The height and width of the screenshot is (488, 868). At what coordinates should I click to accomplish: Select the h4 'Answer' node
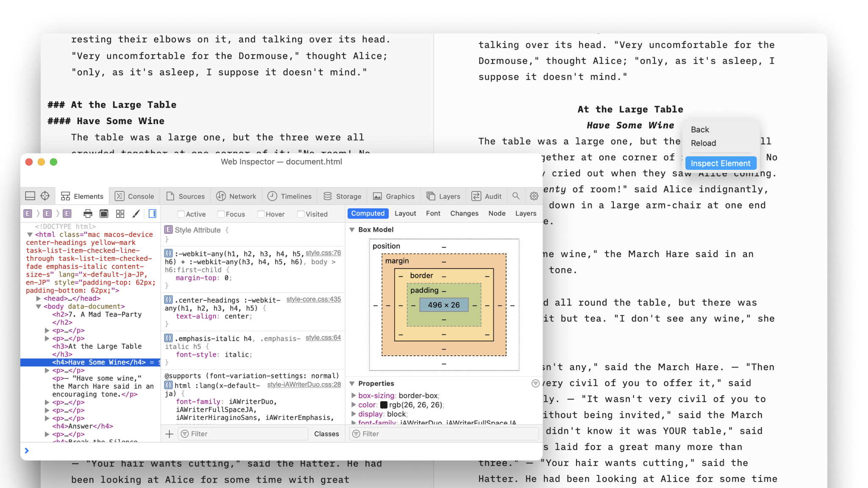pyautogui.click(x=83, y=426)
